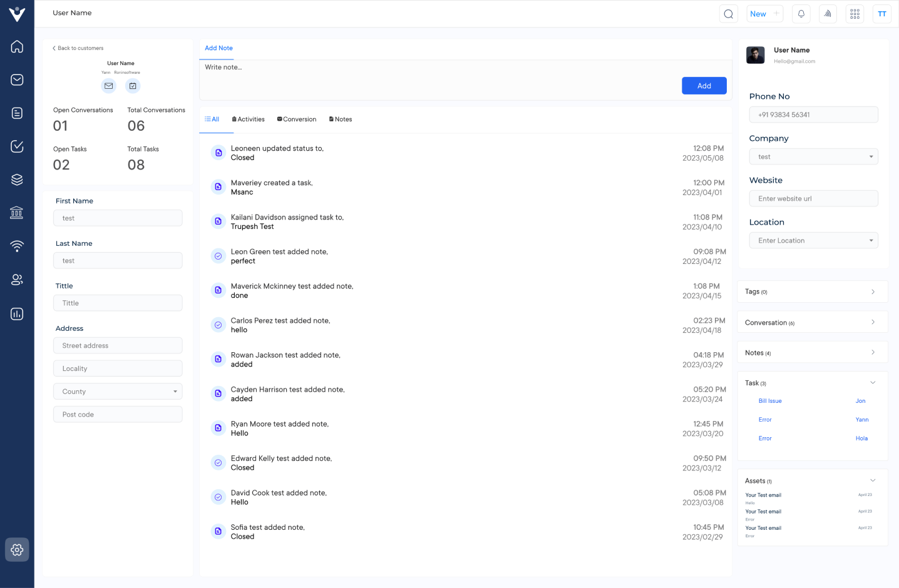Open the Settings gear at sidebar bottom
The image size is (899, 588).
[16, 549]
